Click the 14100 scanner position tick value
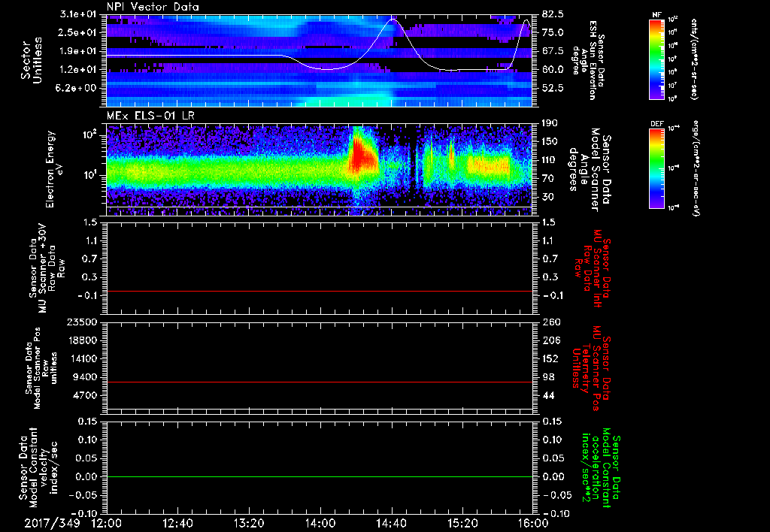Screen dimensions: 770x532 81,358
